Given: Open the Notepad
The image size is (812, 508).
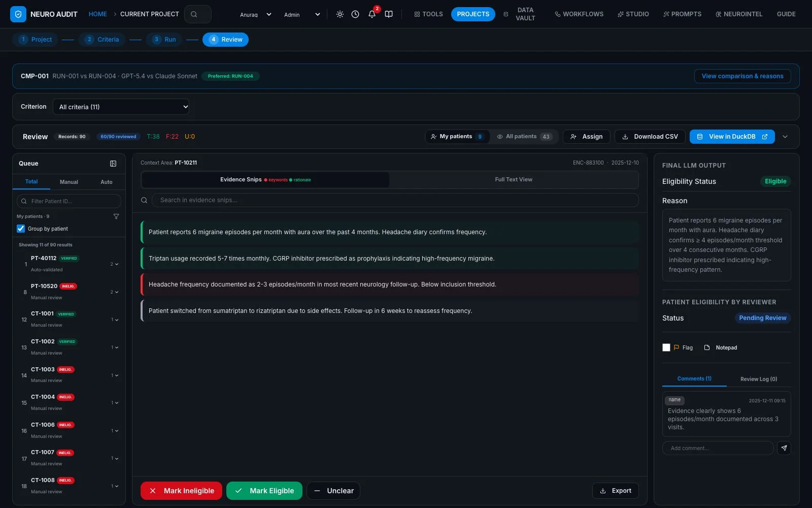Looking at the screenshot, I should [x=721, y=347].
